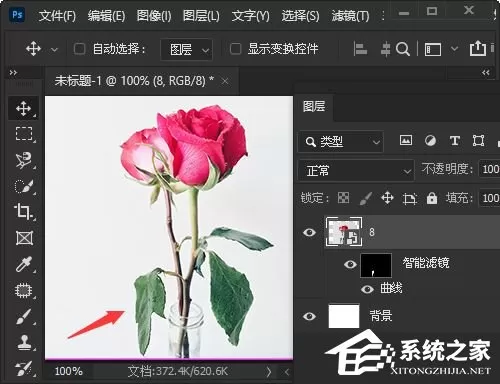
Task: Click the search magnifier icon
Action: 403,49
